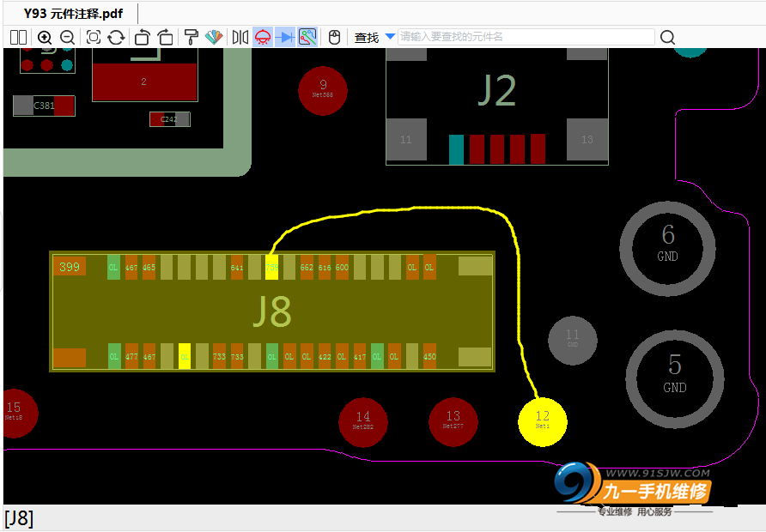Select connector J8 label
Image resolution: width=766 pixels, height=532 pixels.
pyautogui.click(x=272, y=311)
